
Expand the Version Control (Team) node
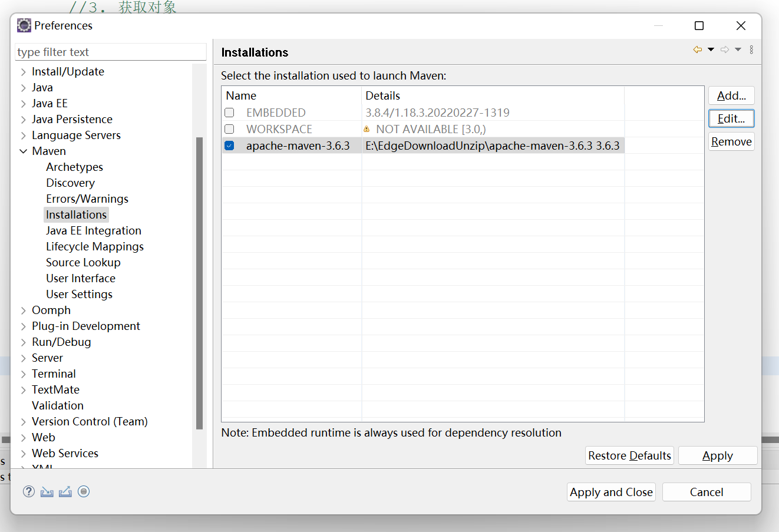(x=24, y=422)
